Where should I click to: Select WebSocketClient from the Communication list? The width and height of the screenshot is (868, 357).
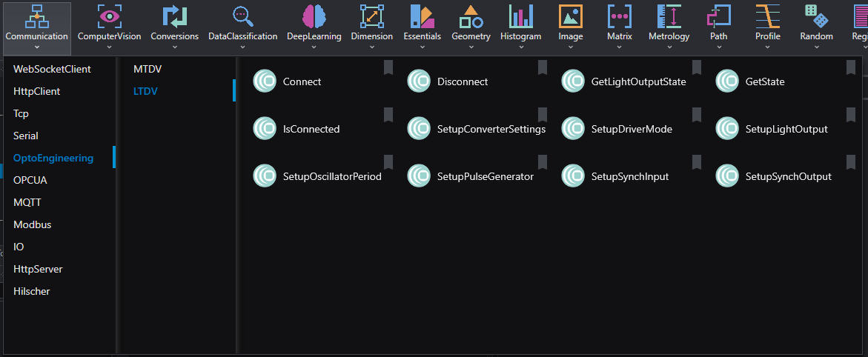coord(52,69)
